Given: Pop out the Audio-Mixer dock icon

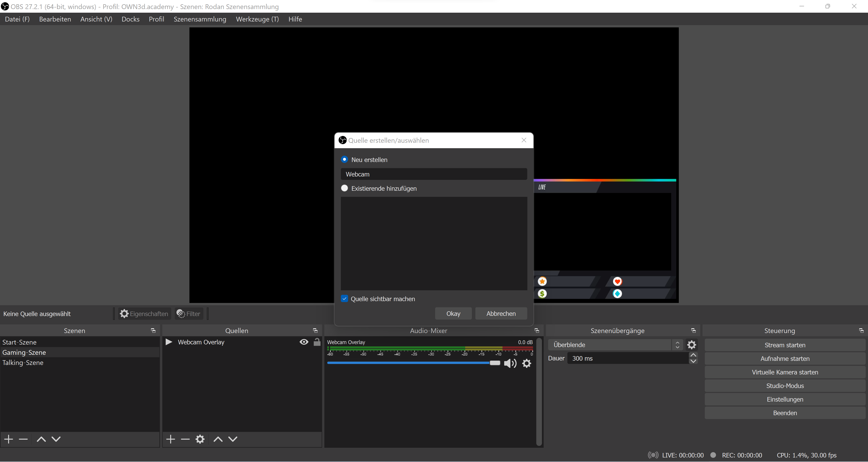Looking at the screenshot, I should pyautogui.click(x=537, y=331).
